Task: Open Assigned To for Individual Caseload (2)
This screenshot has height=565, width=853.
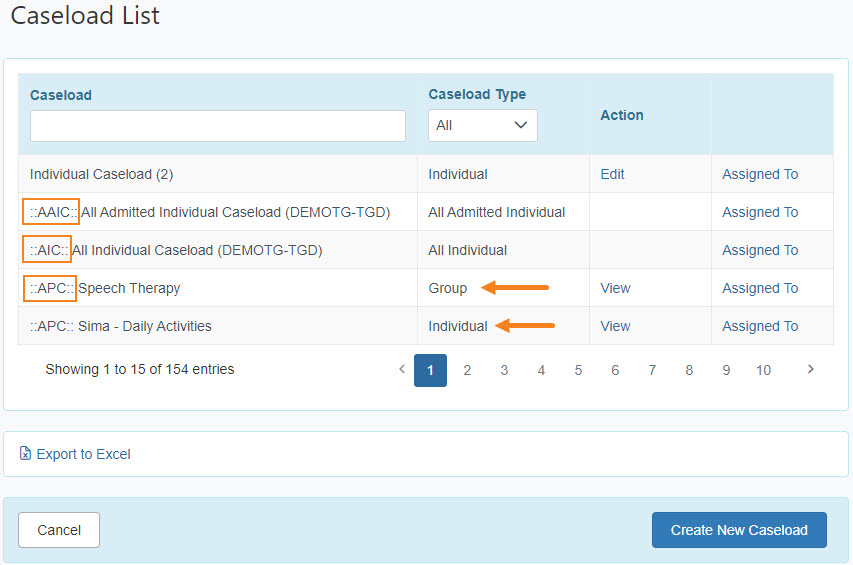Action: [760, 174]
